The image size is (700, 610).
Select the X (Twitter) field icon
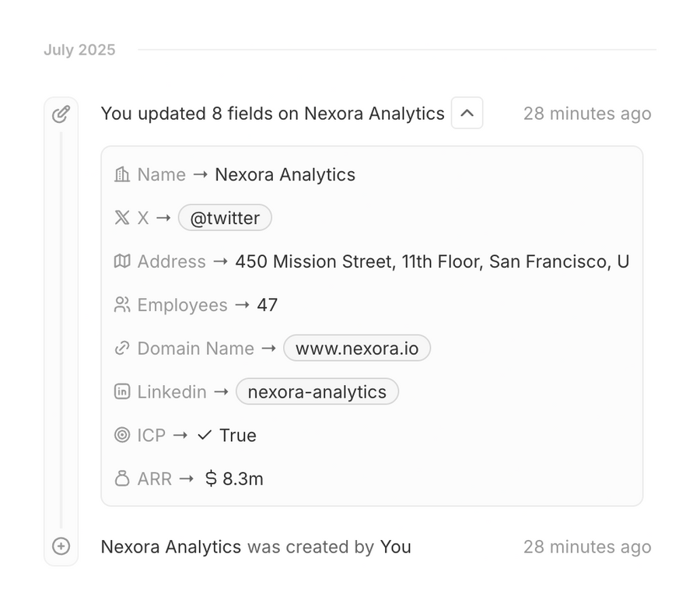click(121, 218)
